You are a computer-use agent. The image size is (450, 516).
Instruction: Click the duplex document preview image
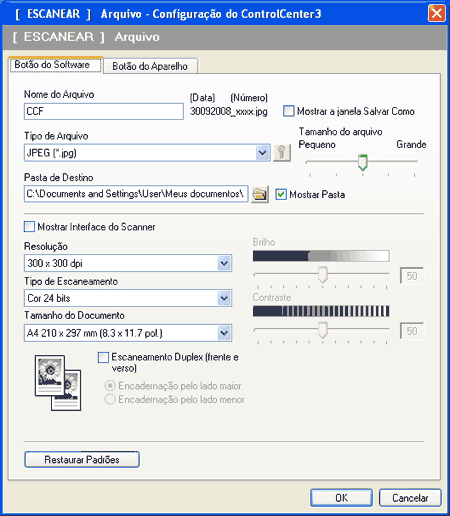coord(58,383)
